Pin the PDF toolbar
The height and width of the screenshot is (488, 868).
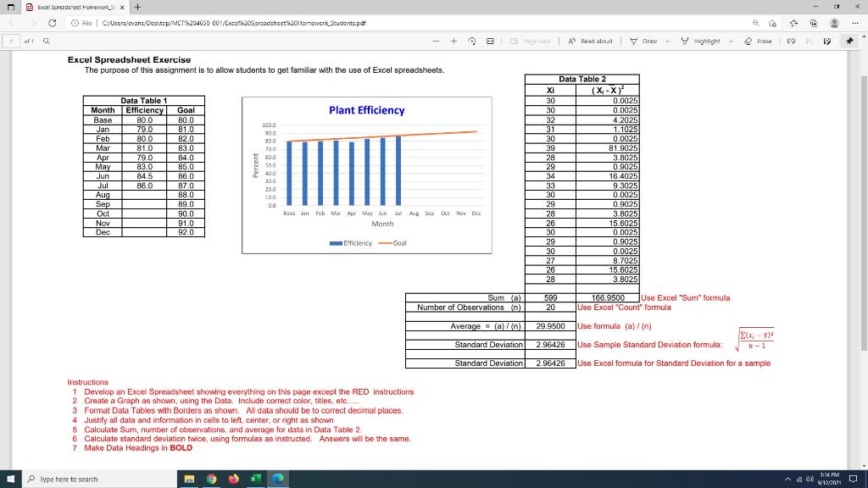[x=849, y=40]
